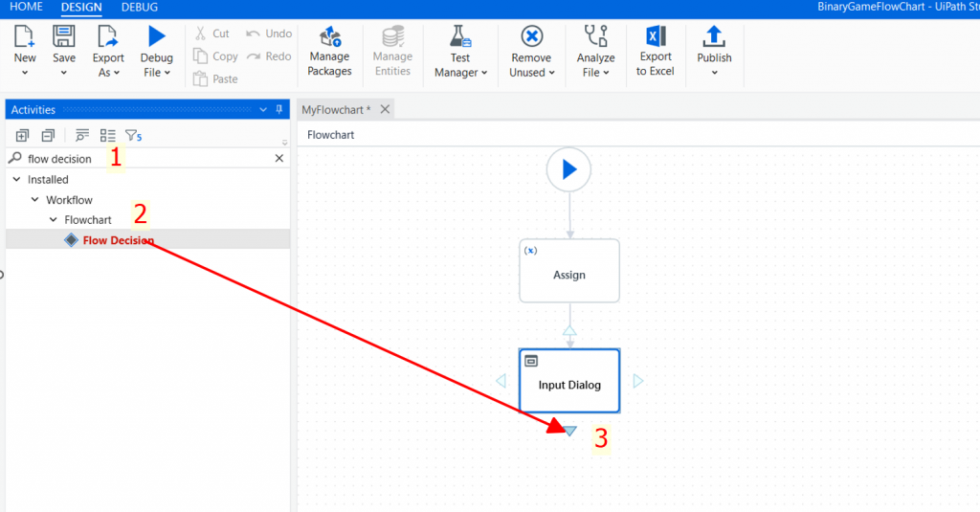
Task: Expand the Analyze File dropdown label
Action: (595, 73)
